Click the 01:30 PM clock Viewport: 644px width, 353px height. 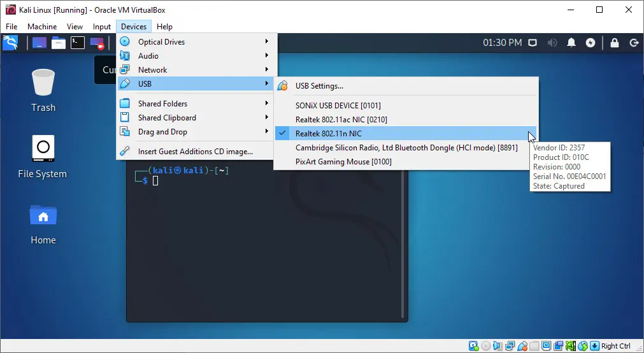503,43
